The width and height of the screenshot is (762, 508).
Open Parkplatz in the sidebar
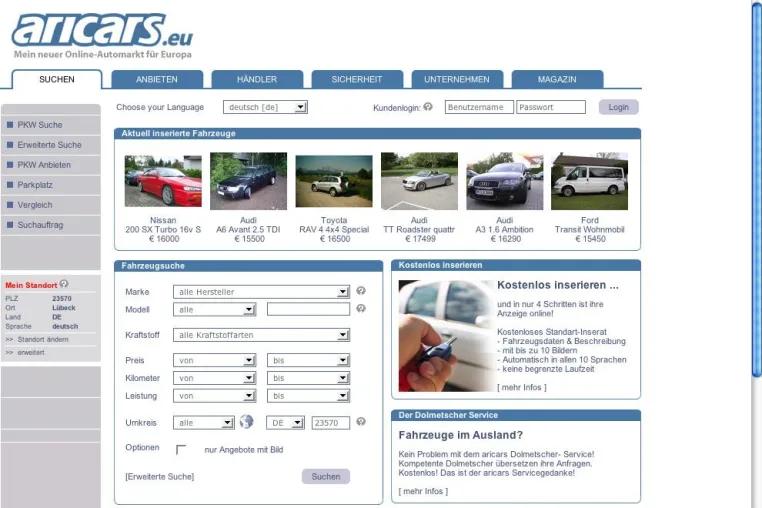click(51, 185)
